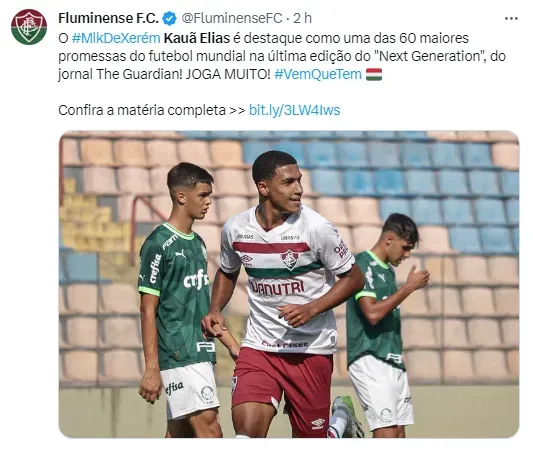The image size is (533, 451).
Task: Click the Fluminense crest on the white jersey
Action: pyautogui.click(x=290, y=260)
